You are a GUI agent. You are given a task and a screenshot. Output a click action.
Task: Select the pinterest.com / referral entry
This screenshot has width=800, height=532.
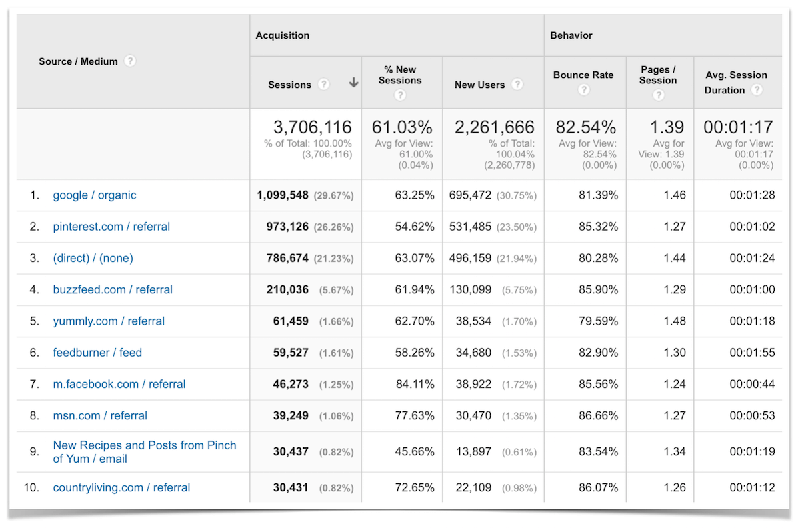click(x=111, y=227)
